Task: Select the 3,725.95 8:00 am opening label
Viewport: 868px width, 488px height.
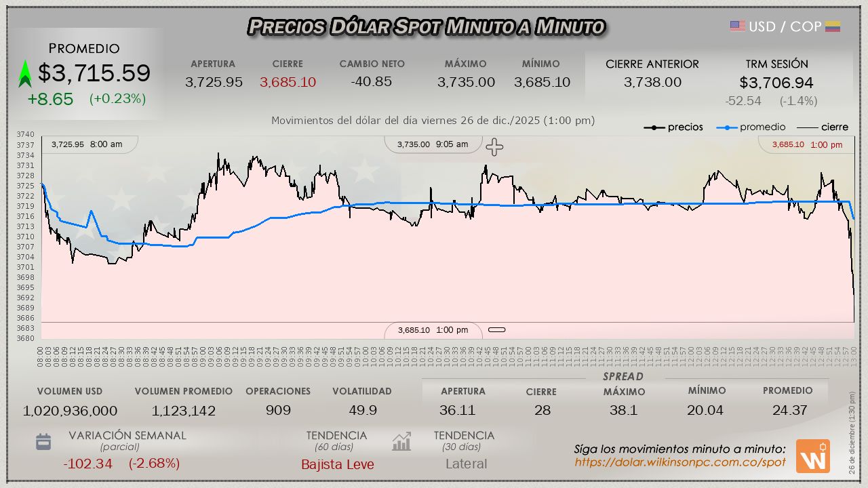Action: click(87, 144)
